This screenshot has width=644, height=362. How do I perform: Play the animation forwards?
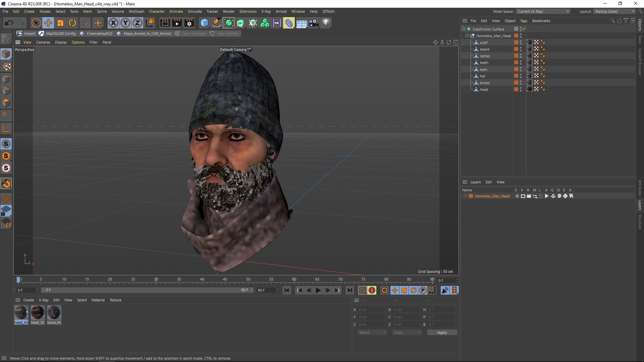coord(318,290)
